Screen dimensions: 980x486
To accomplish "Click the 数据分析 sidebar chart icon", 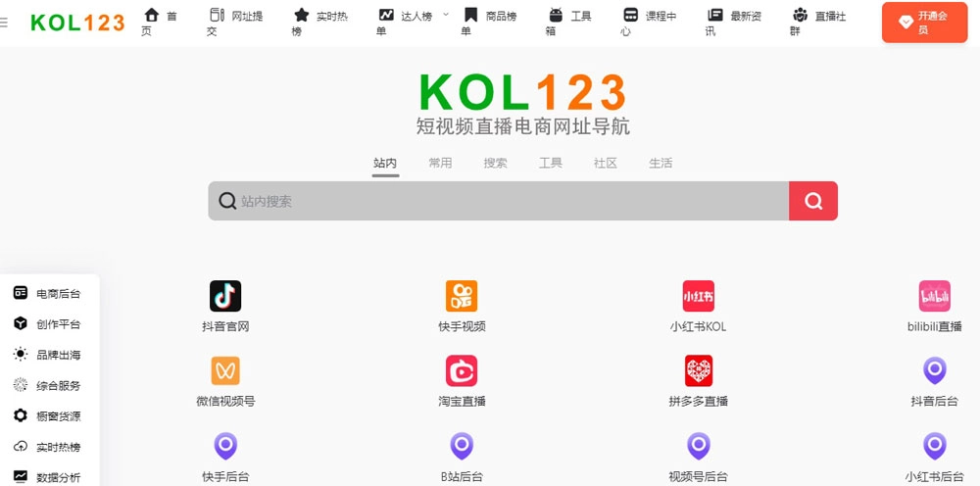I will [x=21, y=476].
